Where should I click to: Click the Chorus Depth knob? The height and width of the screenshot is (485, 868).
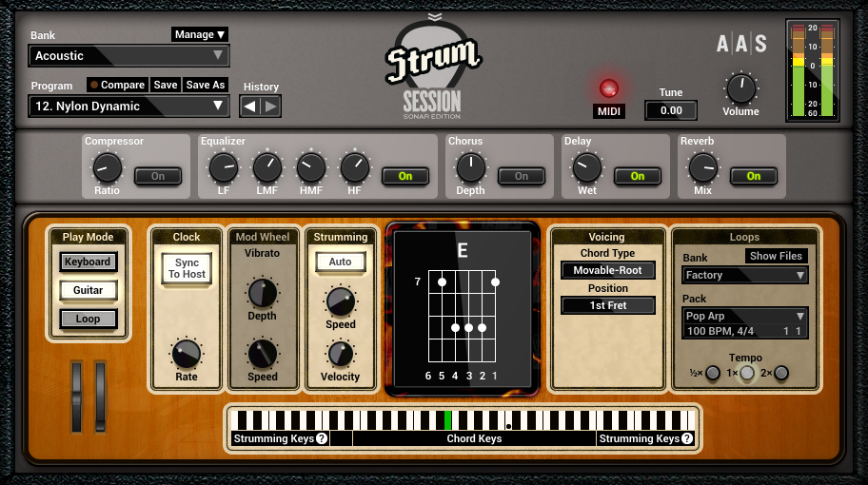(470, 168)
